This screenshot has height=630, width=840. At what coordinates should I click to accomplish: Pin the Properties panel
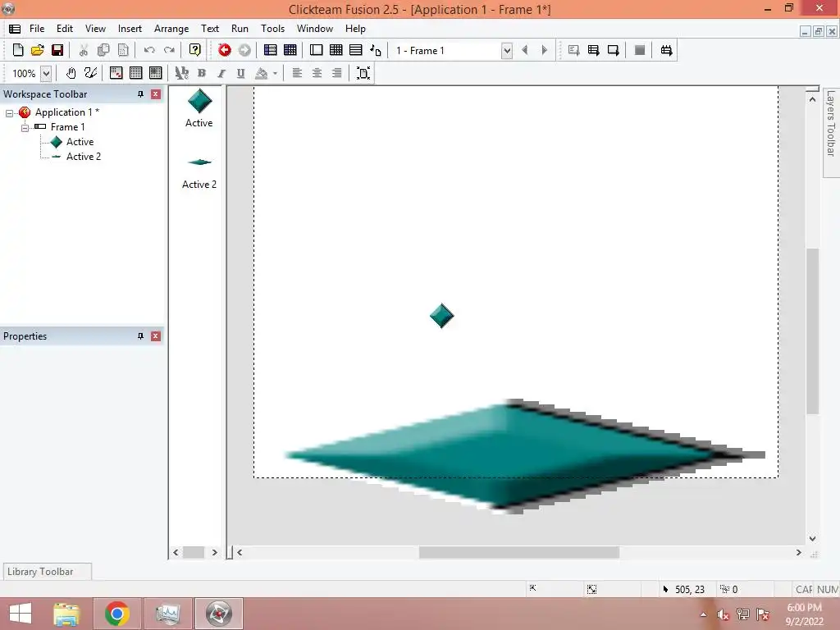[x=140, y=336]
